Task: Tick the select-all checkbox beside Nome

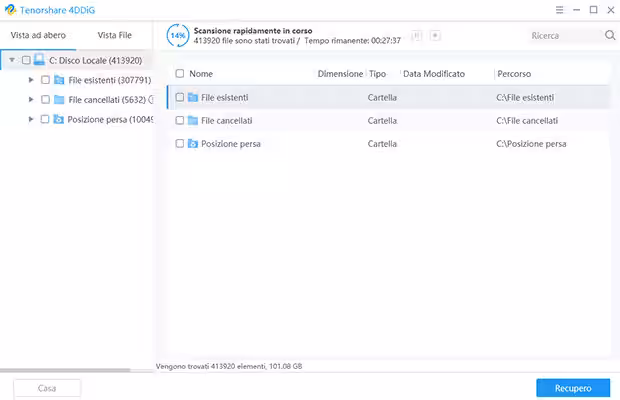Action: coord(179,74)
